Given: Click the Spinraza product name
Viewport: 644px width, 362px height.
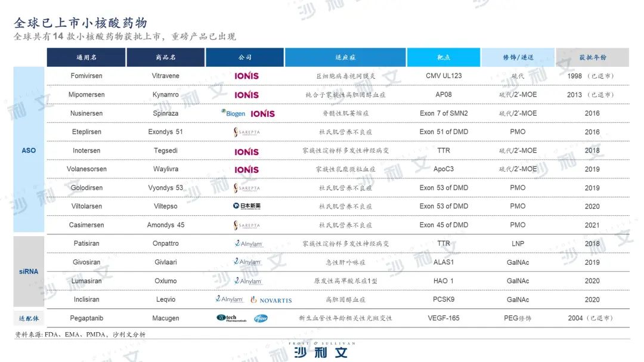Looking at the screenshot, I should 165,113.
